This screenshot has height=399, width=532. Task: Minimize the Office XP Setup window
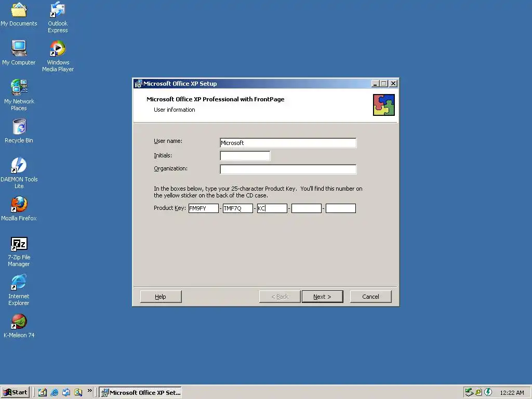(x=375, y=84)
